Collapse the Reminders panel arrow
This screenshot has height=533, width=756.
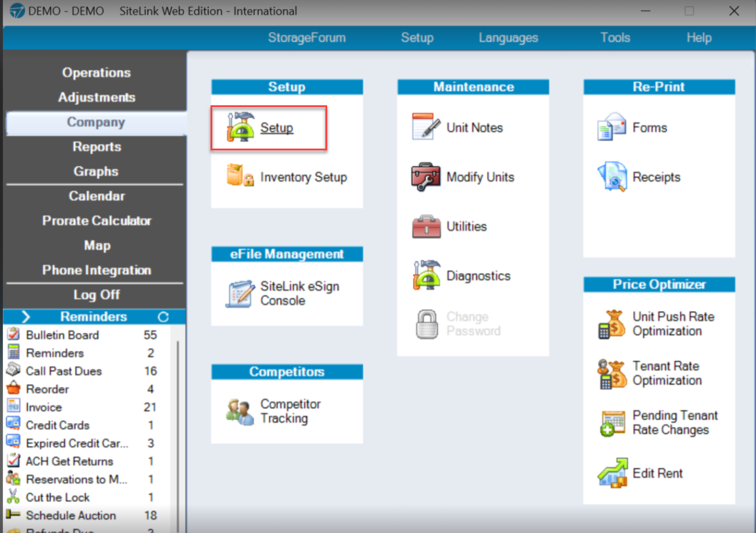pyautogui.click(x=25, y=316)
